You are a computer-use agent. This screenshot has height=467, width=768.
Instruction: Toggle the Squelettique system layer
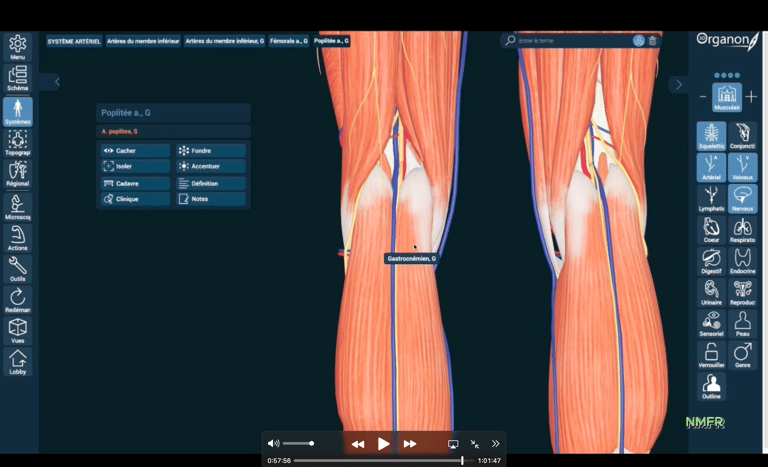(x=711, y=136)
